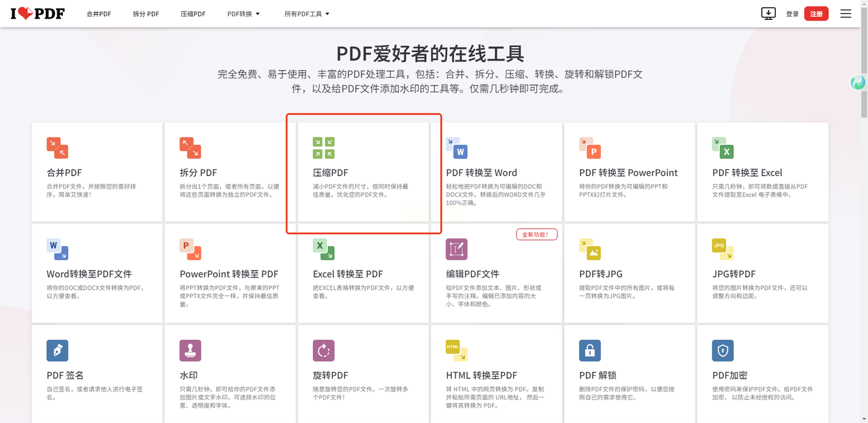Click the Word转换至PDF文件 icon
The height and width of the screenshot is (423, 868).
[x=57, y=249]
